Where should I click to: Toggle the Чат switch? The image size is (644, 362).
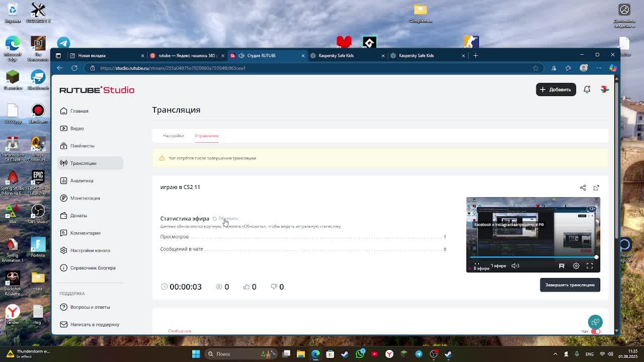click(596, 331)
